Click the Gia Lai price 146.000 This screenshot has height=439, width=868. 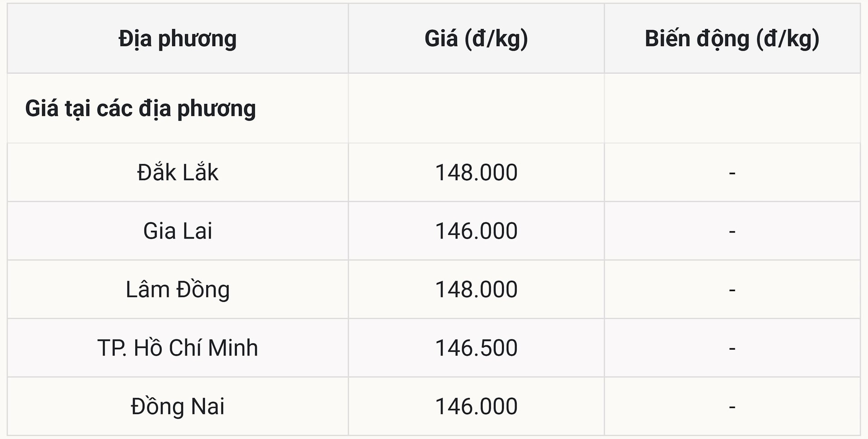tap(476, 231)
